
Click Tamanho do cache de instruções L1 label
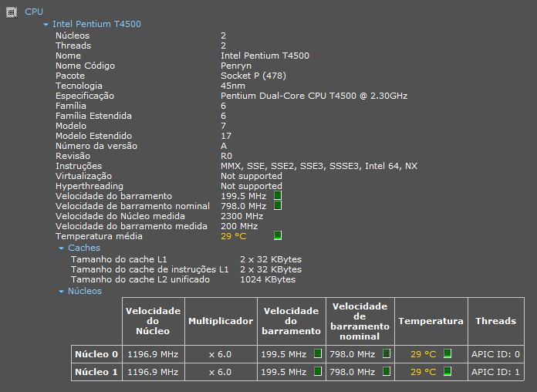coord(150,269)
